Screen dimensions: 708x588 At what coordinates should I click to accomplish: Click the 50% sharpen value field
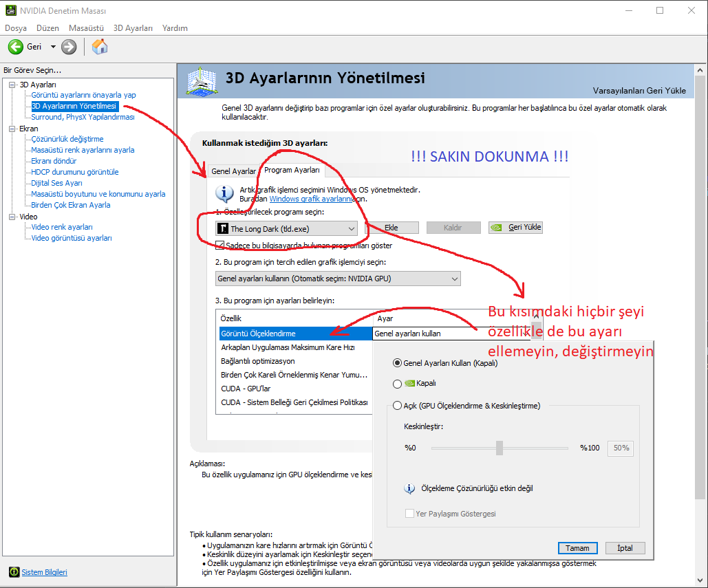[621, 448]
